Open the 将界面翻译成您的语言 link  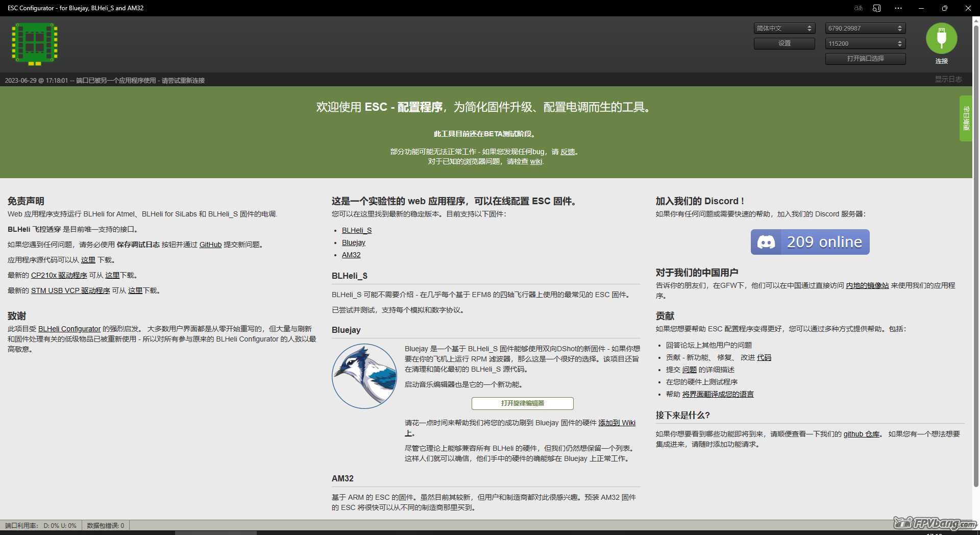(718, 394)
